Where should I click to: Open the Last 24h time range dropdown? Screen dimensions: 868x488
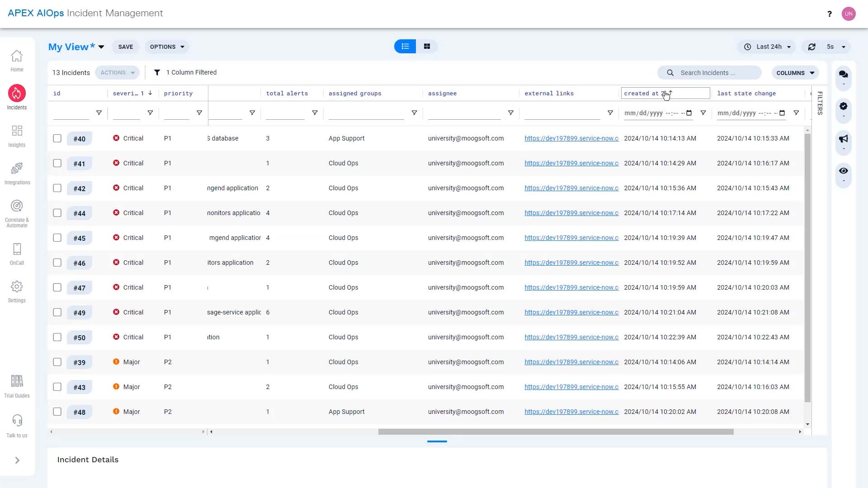[x=767, y=47]
